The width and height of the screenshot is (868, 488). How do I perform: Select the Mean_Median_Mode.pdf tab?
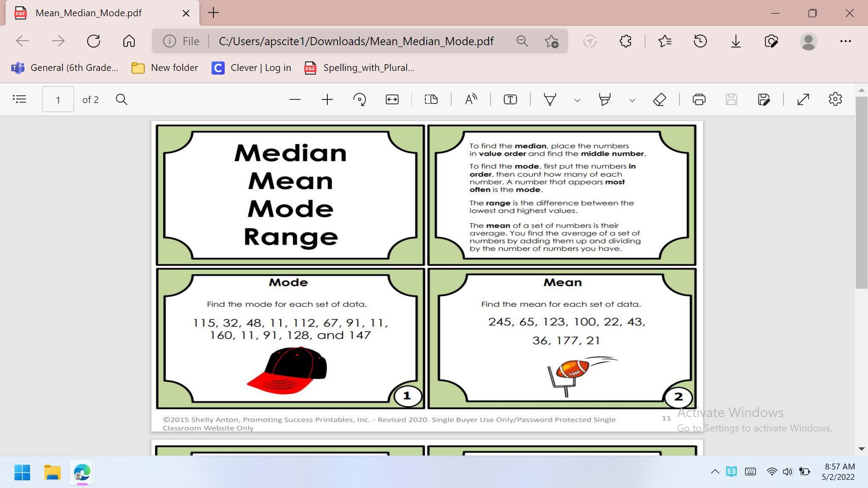pyautogui.click(x=89, y=13)
